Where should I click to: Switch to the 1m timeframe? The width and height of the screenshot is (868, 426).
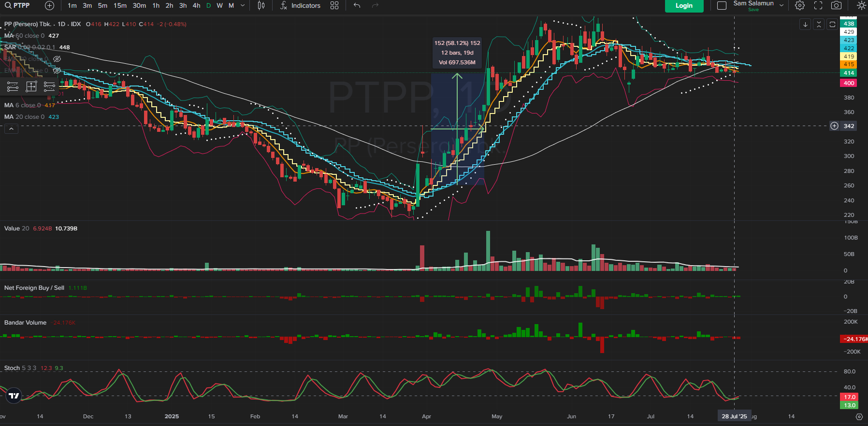coord(72,5)
